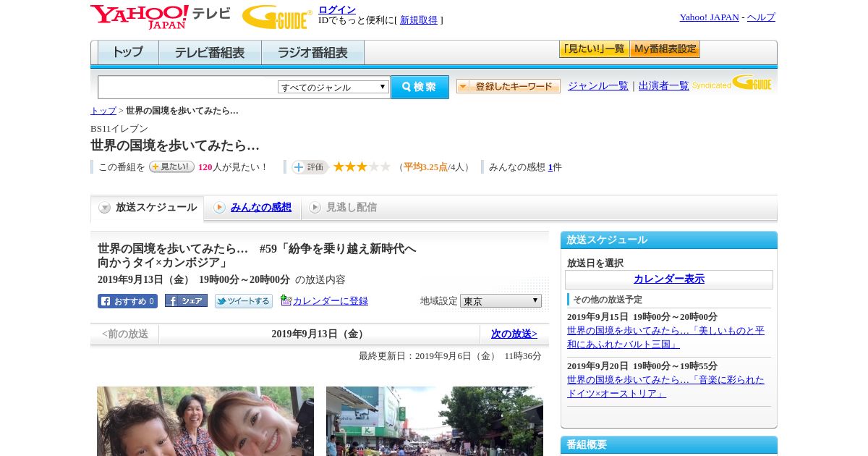This screenshot has width=868, height=456.
Task: Click the Facebook おすすめ button
Action: [127, 301]
